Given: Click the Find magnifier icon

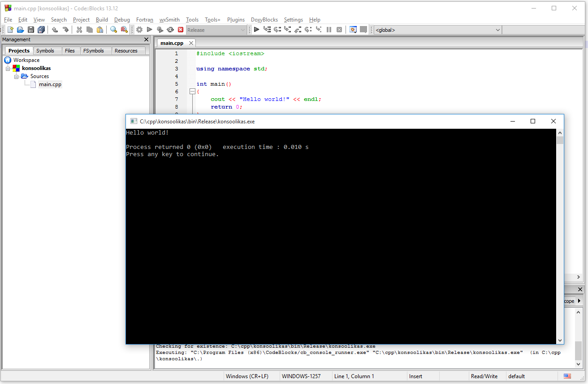Looking at the screenshot, I should point(114,30).
